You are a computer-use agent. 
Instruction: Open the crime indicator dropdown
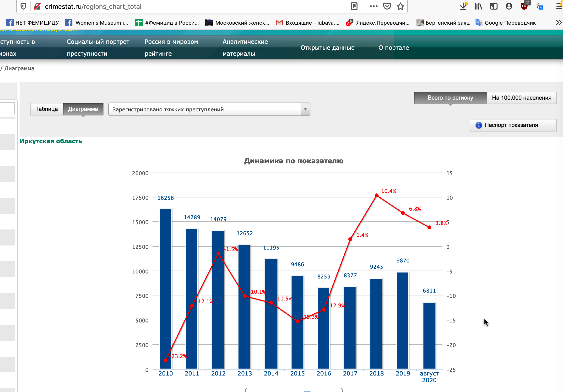(209, 109)
